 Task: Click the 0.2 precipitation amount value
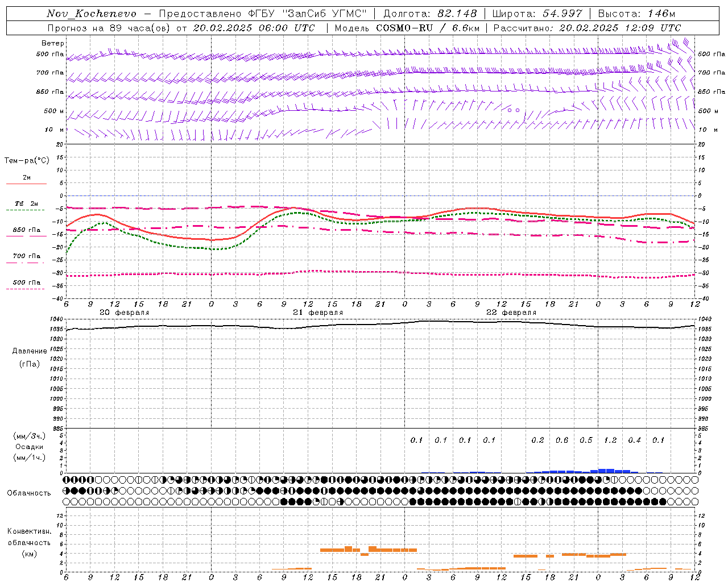pos(537,440)
